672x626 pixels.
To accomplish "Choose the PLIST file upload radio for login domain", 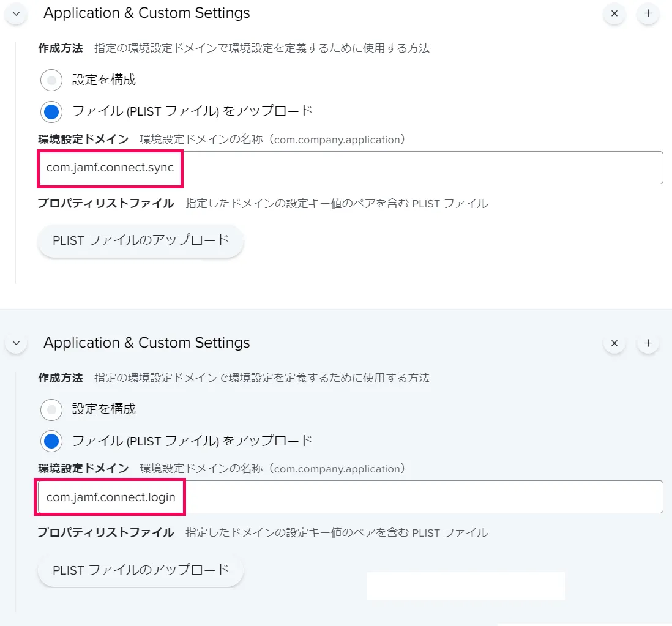I will 52,441.
